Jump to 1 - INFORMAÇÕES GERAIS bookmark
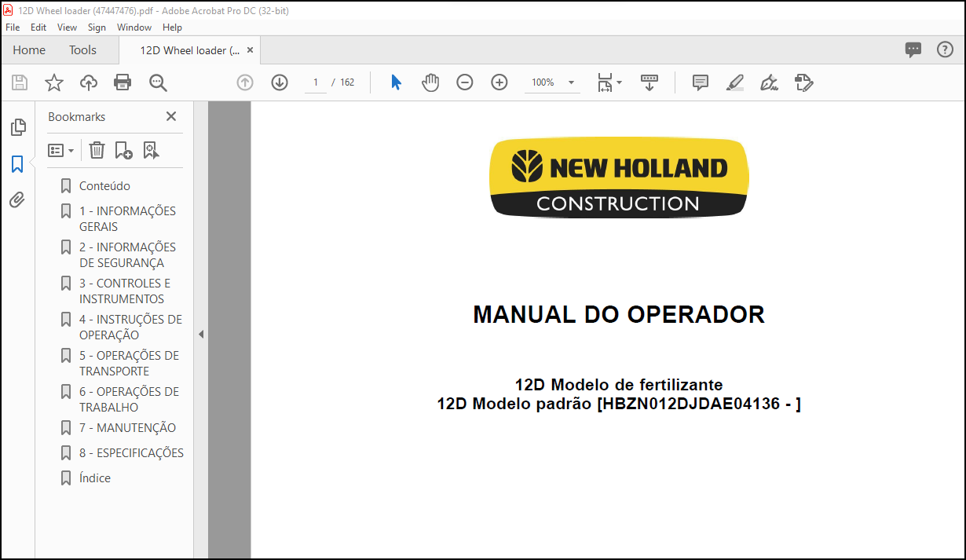The height and width of the screenshot is (560, 966). (127, 218)
